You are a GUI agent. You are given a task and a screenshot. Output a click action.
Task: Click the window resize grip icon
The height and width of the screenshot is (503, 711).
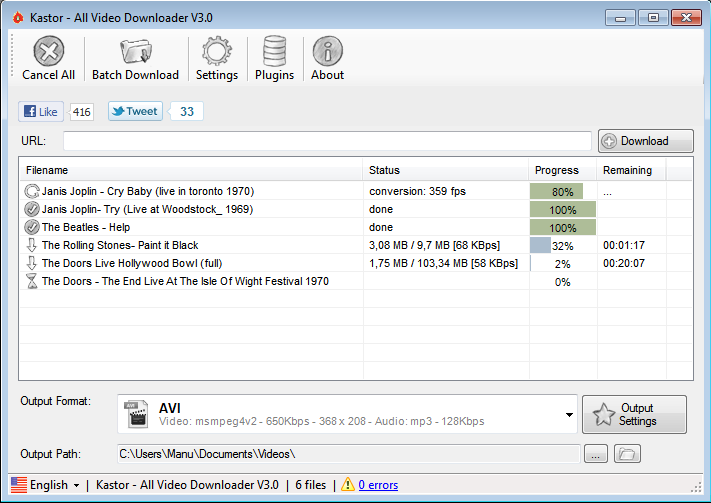pos(696,487)
